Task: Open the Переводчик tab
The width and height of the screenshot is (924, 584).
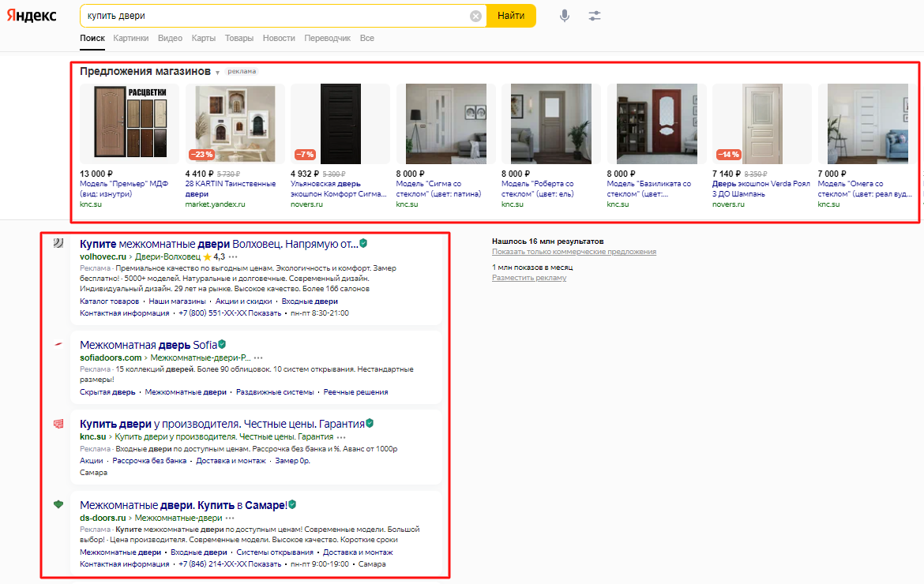Action: [327, 38]
